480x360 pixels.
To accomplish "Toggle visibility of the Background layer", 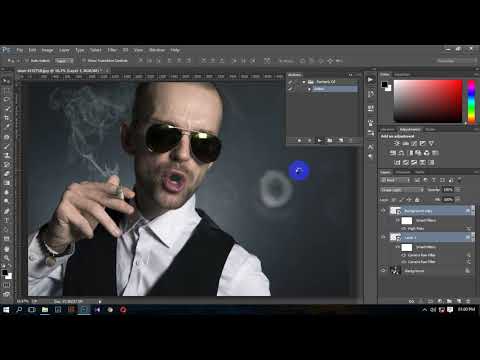I will point(383,271).
